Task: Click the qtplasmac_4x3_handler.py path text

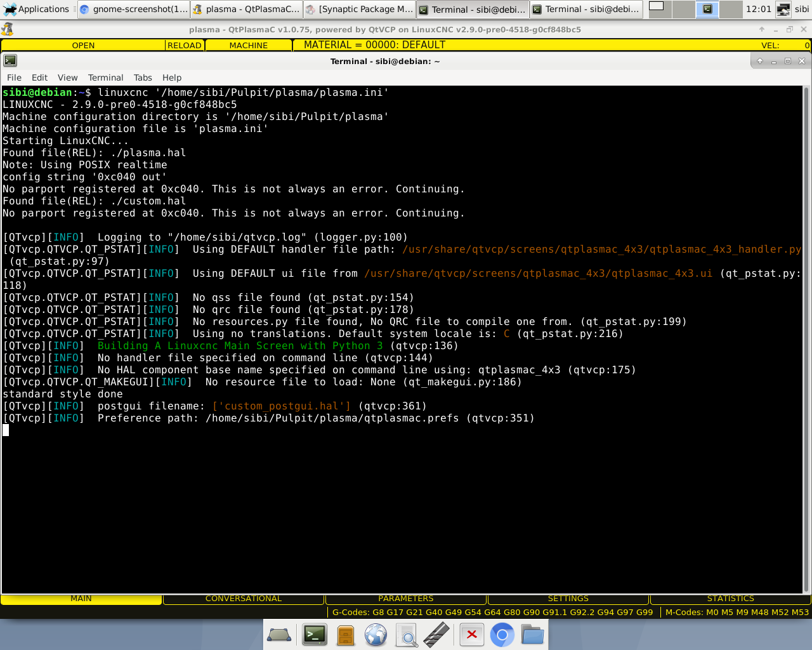Action: pyautogui.click(x=602, y=249)
